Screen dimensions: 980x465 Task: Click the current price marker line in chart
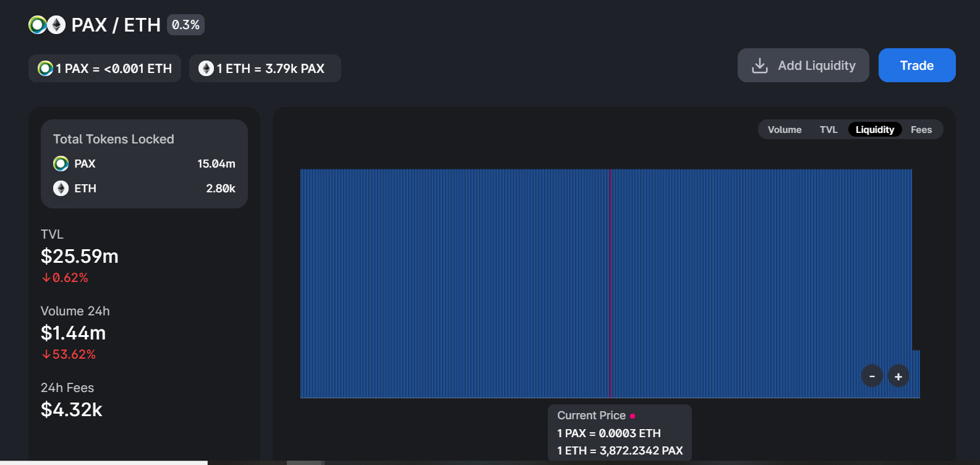coord(610,283)
